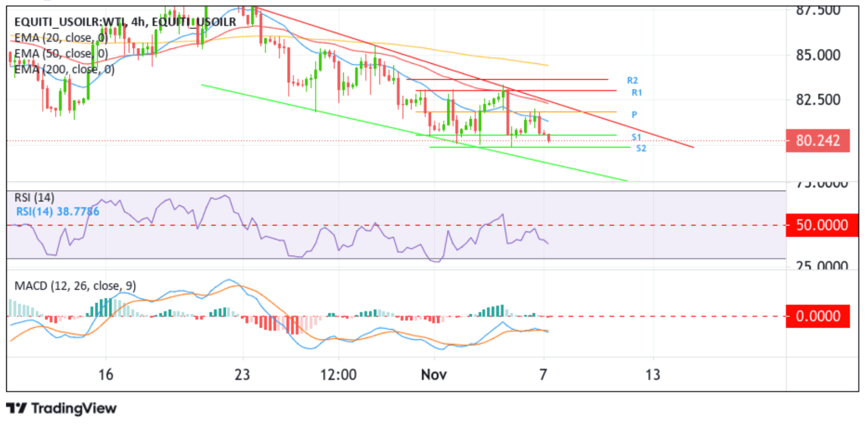Click the S2 support label
The width and height of the screenshot is (868, 429).
[x=641, y=148]
